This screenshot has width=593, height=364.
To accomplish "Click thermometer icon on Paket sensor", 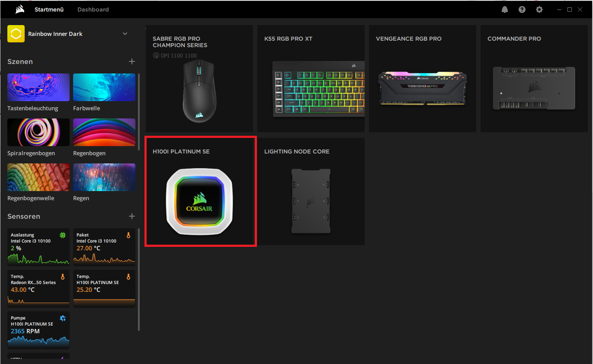I will [x=128, y=235].
